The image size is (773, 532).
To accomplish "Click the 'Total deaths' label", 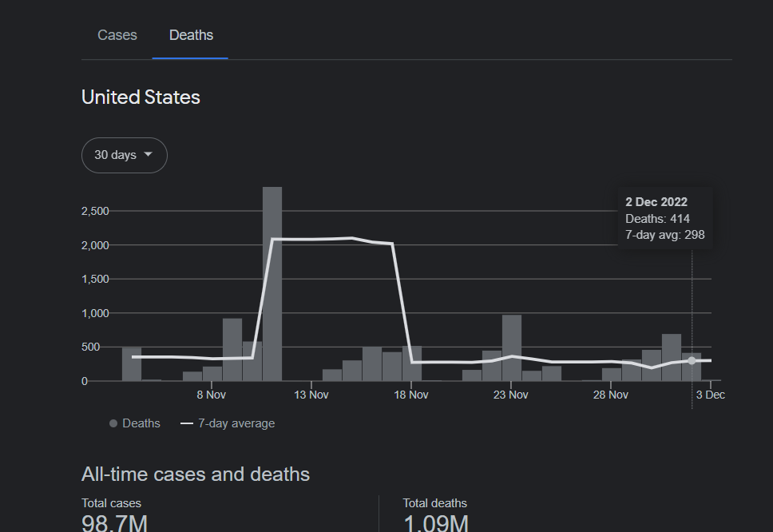I will point(434,503).
